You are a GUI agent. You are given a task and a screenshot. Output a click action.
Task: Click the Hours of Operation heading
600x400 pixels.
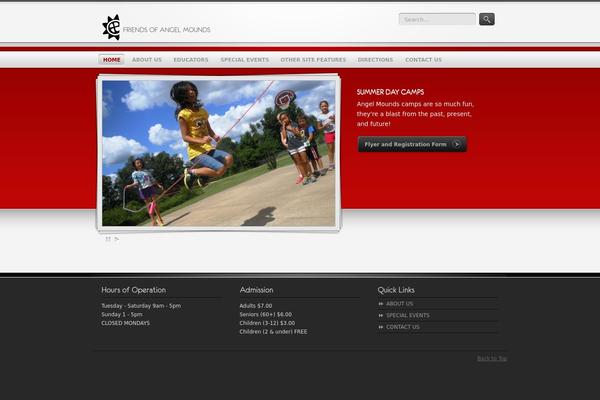tap(134, 290)
